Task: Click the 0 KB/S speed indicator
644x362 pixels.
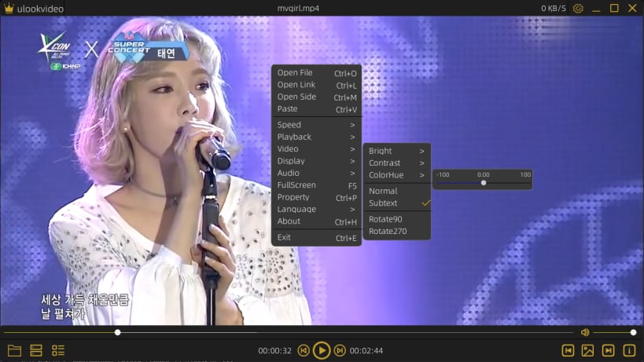Action: point(554,8)
